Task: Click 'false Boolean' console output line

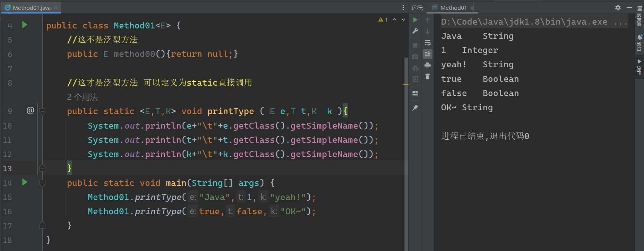Action: 480,93
